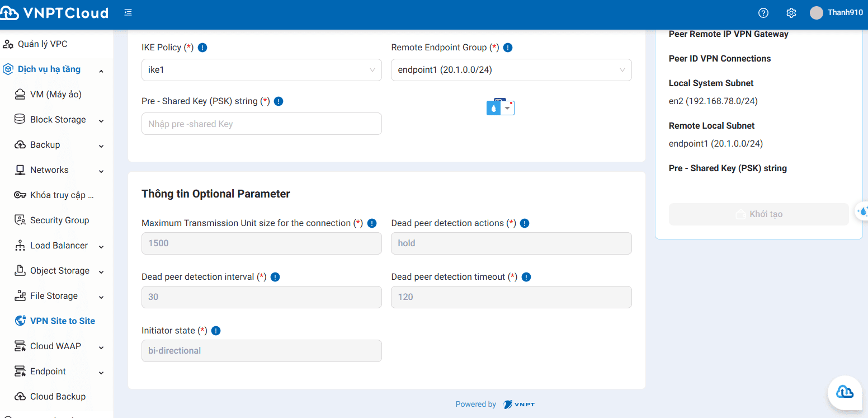Open the Remote Endpoint Group dropdown
Viewport: 868px width, 418px height.
click(511, 69)
